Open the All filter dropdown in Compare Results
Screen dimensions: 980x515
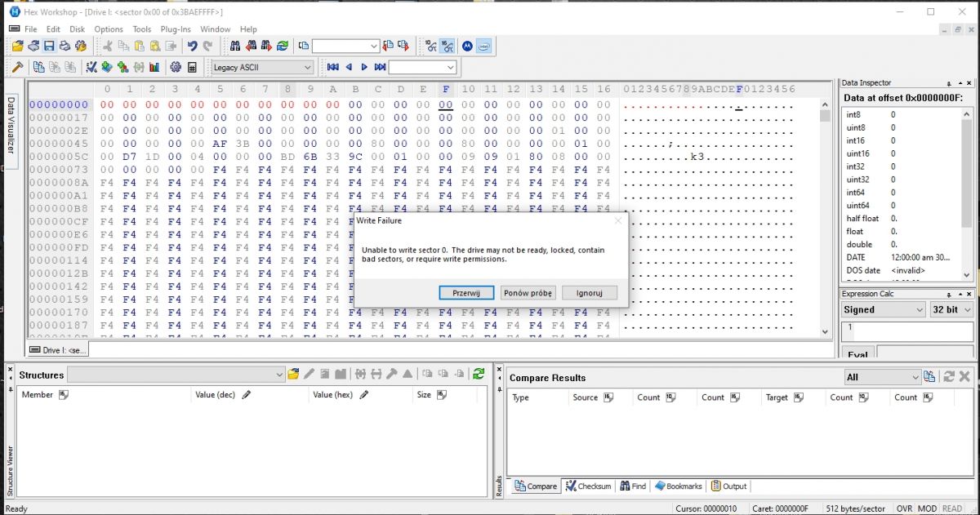[915, 377]
